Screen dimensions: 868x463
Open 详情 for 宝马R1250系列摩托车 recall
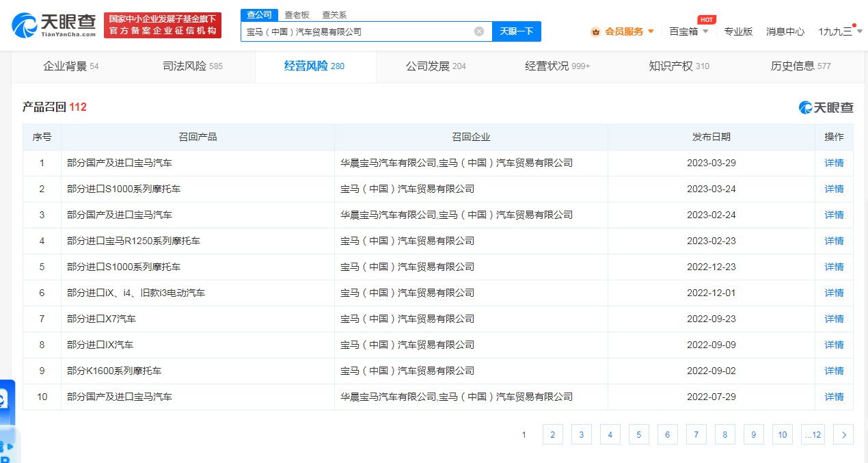click(834, 241)
